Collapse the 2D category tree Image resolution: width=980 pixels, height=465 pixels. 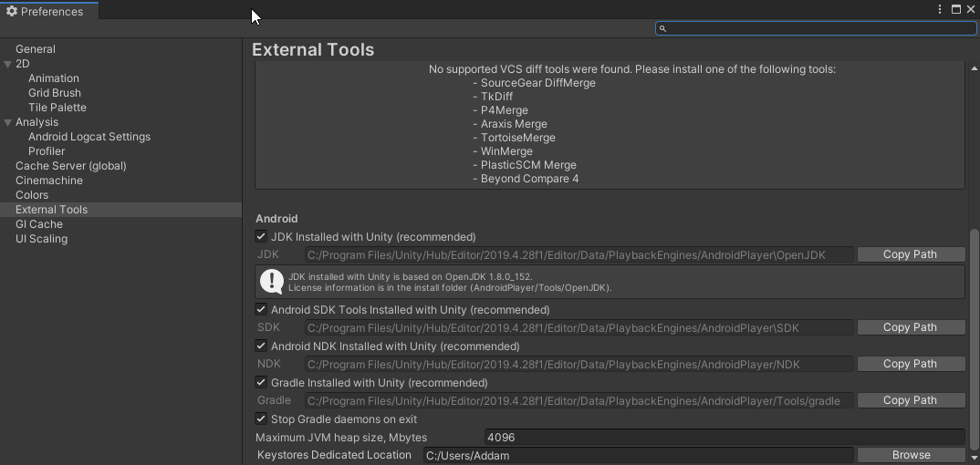click(8, 65)
